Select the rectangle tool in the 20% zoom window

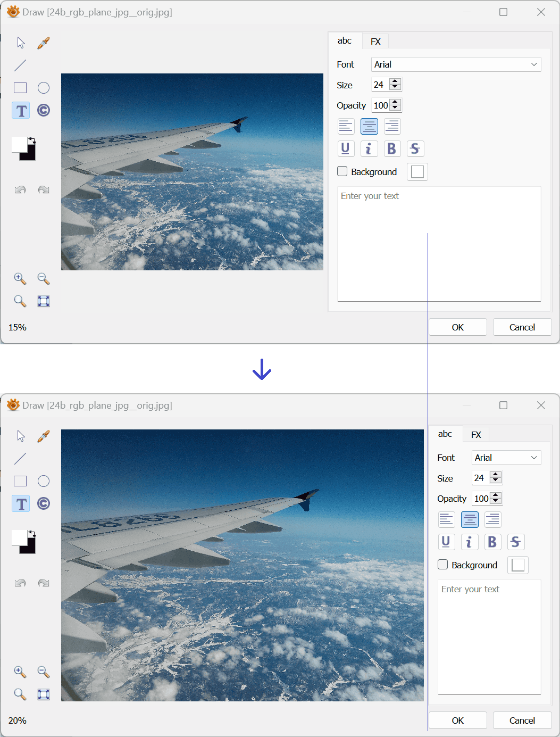pos(20,481)
